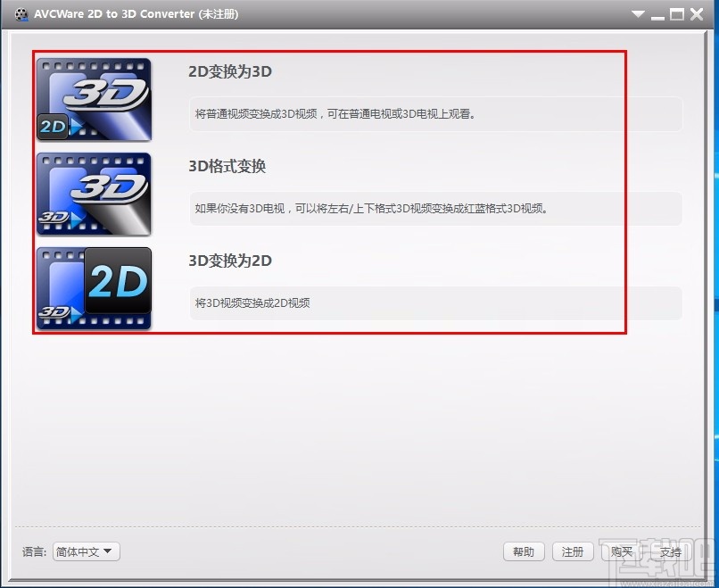Open the 简体中文 language dropdown
This screenshot has width=719, height=588.
tap(86, 551)
